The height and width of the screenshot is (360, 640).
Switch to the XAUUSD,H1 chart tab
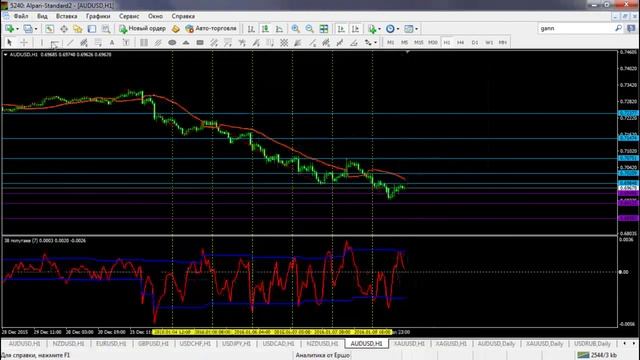(x=409, y=344)
